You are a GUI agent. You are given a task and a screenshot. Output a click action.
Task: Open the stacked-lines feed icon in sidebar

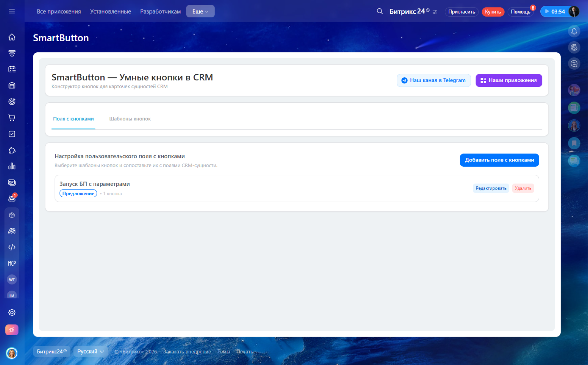pyautogui.click(x=12, y=53)
